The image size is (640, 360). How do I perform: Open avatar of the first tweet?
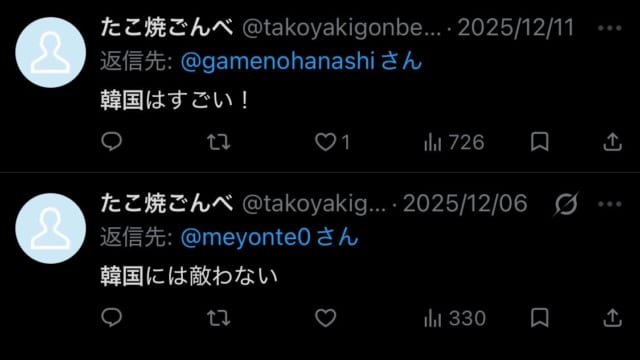tap(51, 52)
